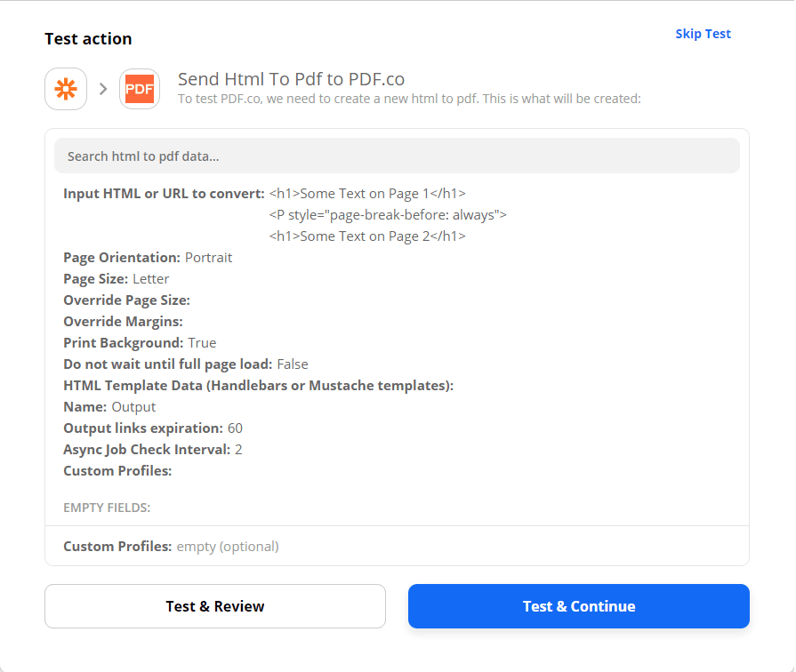Click the orange Zapier asterisk logo
Image resolution: width=796 pixels, height=672 pixels.
coord(66,89)
